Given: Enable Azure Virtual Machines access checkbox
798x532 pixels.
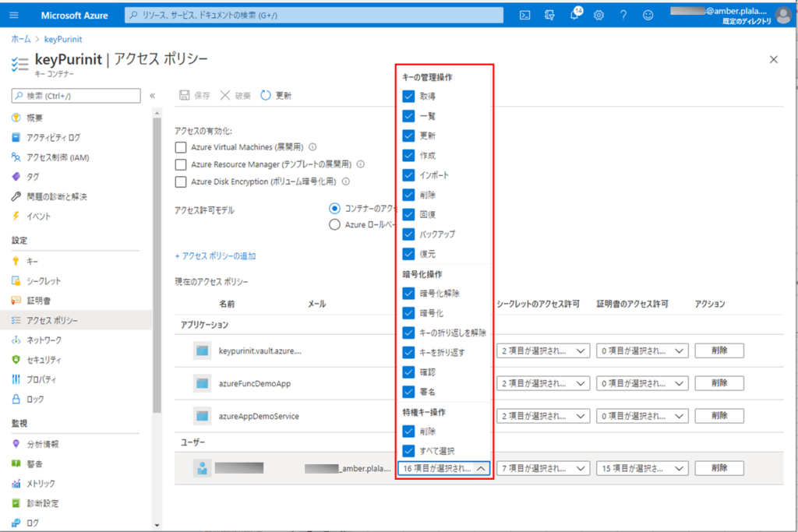Looking at the screenshot, I should click(181, 147).
